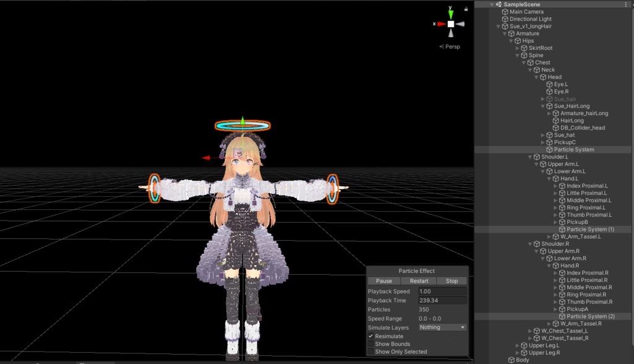
Task: Expand the Sue_hair tree arrow
Action: point(542,99)
